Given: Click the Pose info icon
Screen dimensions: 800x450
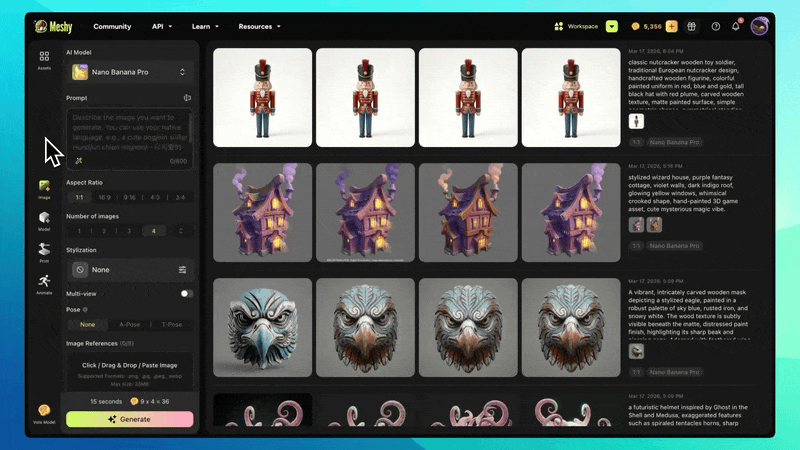Looking at the screenshot, I should click(85, 310).
